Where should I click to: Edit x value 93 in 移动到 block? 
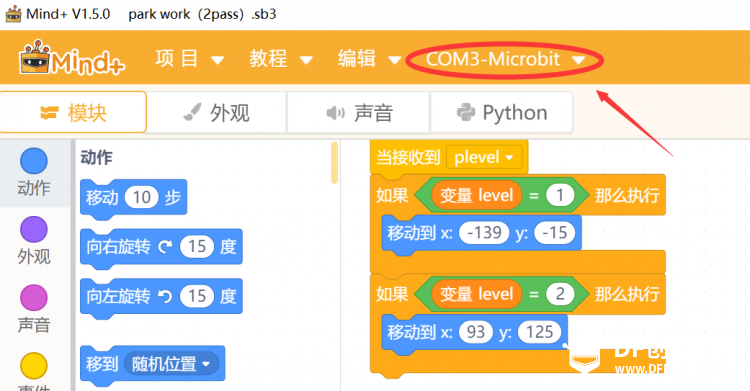475,332
